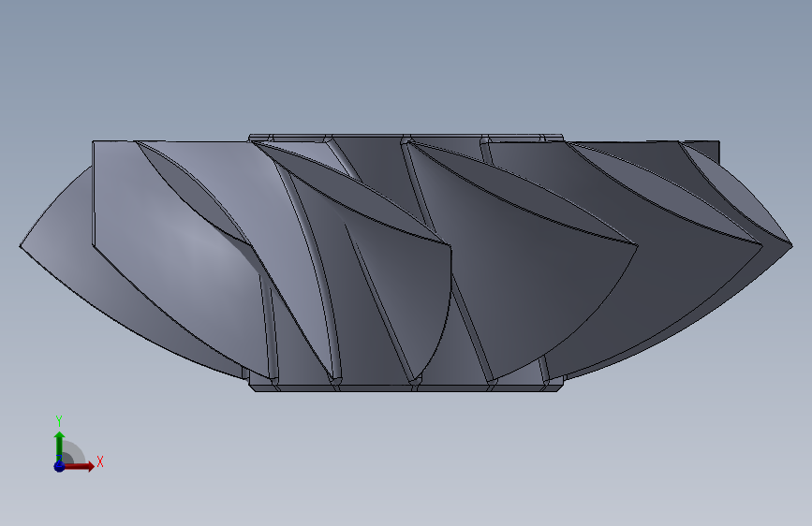Screen dimensions: 812x526
Task: Click the blue Z axis ball of the triad
Action: (x=59, y=466)
